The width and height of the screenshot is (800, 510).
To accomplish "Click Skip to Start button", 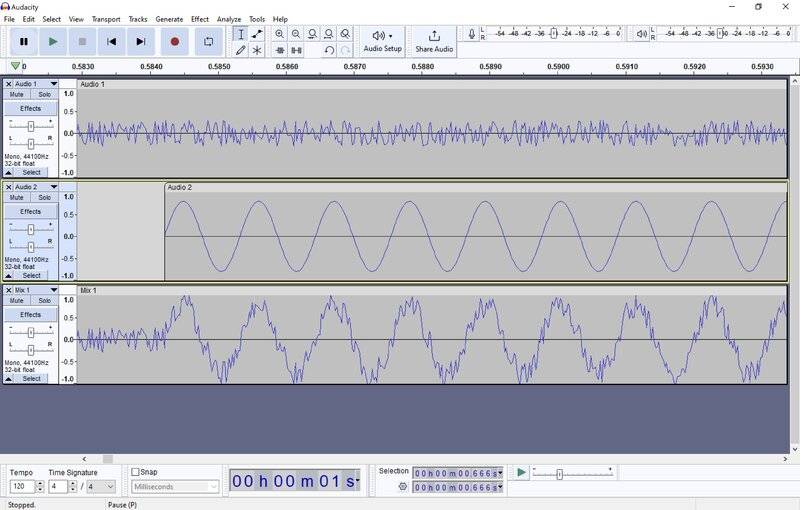I will pos(112,41).
